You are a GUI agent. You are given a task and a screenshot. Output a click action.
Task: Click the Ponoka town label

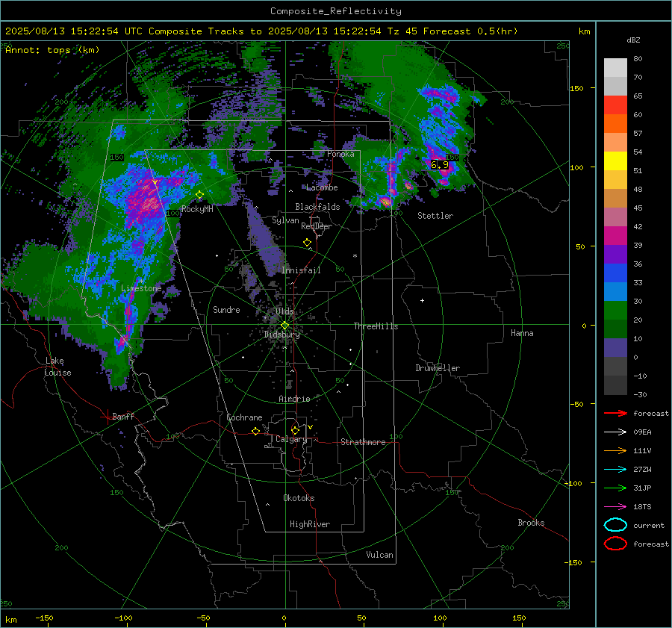point(340,154)
